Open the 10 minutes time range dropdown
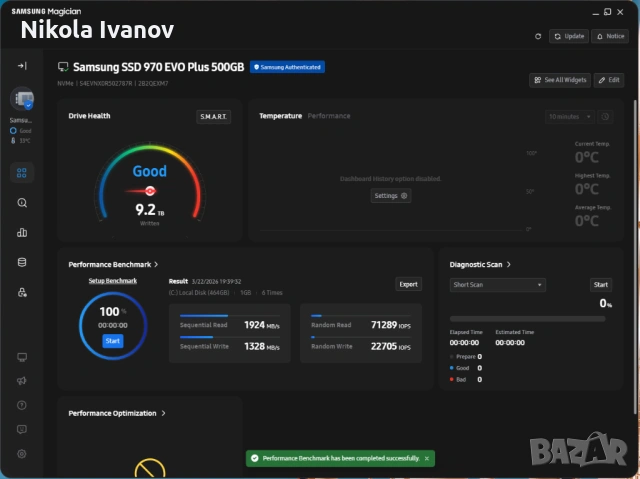Image resolution: width=640 pixels, height=479 pixels. click(x=569, y=117)
